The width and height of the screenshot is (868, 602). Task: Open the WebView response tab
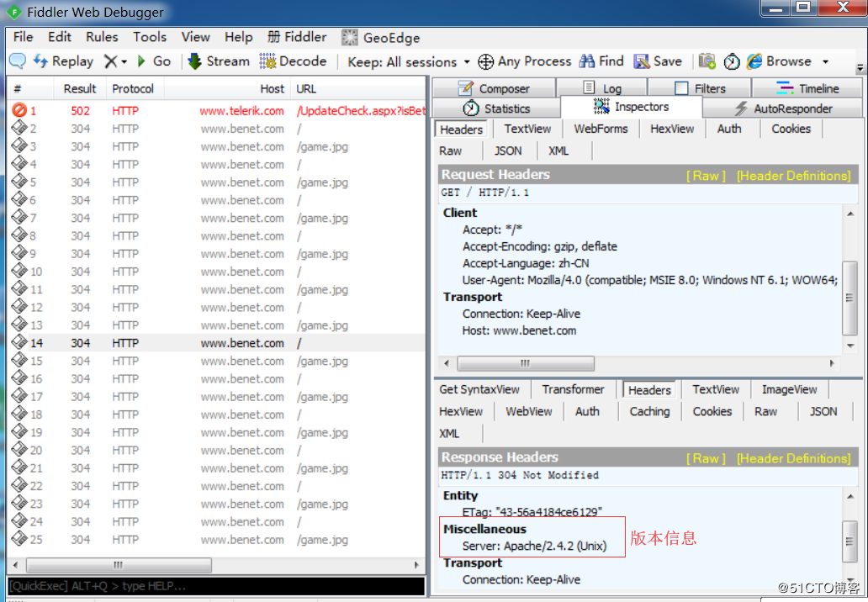tap(529, 412)
